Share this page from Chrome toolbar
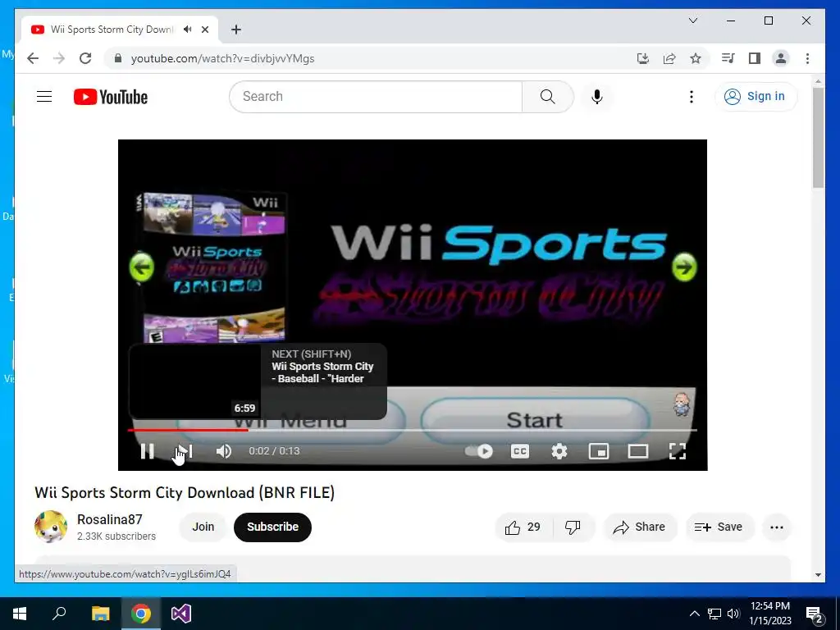This screenshot has height=630, width=840. tap(669, 58)
